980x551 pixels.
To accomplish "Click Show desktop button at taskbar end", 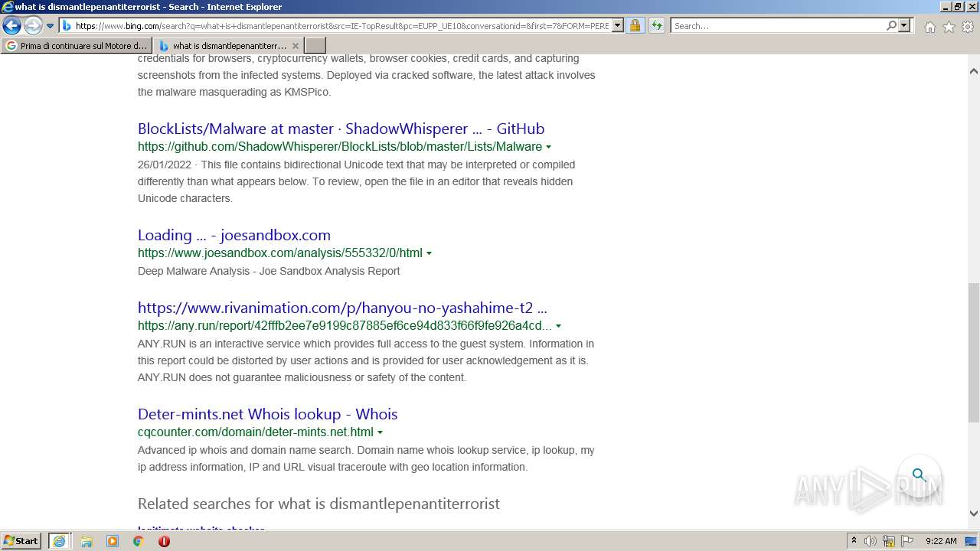I will (x=972, y=541).
